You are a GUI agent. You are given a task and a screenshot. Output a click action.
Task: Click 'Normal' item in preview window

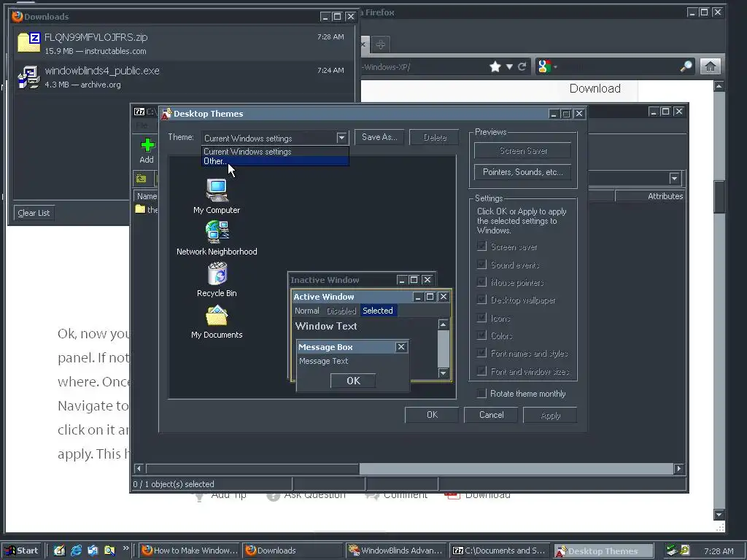point(307,311)
